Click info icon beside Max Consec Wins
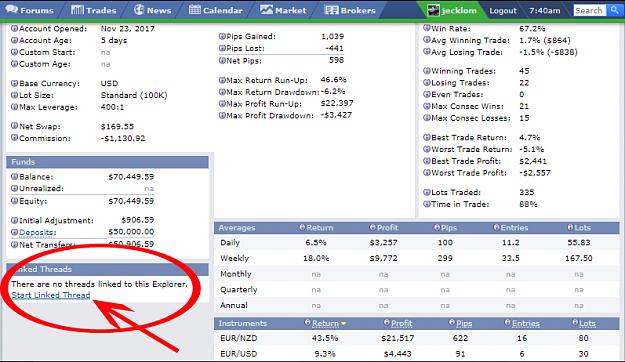Viewport: 625px width, 362px height. pos(427,106)
